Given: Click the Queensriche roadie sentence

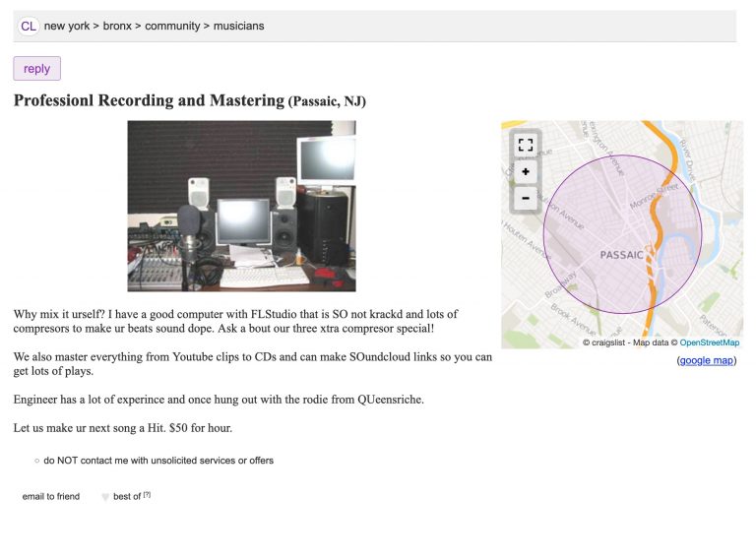Looking at the screenshot, I should (x=219, y=400).
